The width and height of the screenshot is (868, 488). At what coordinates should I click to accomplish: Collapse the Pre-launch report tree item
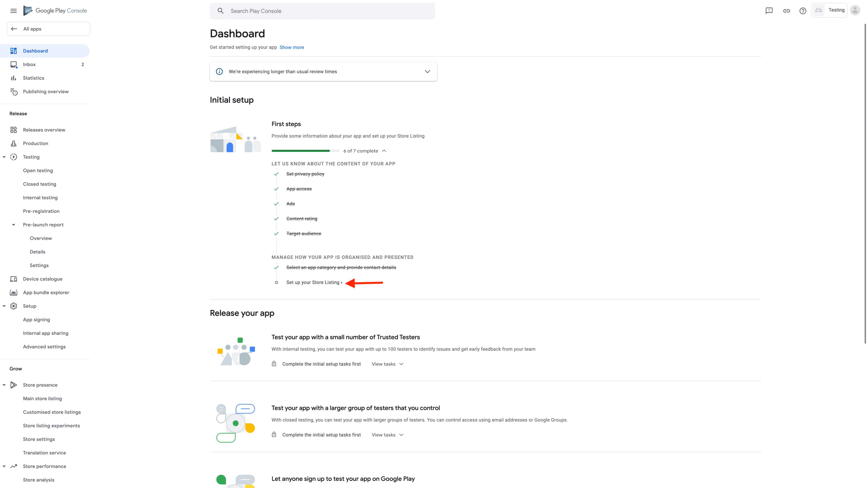(x=13, y=225)
